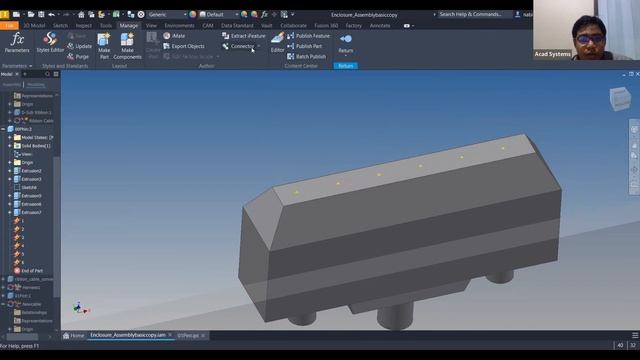Switch to the Tools ribbon tab
The width and height of the screenshot is (640, 360).
tap(106, 26)
